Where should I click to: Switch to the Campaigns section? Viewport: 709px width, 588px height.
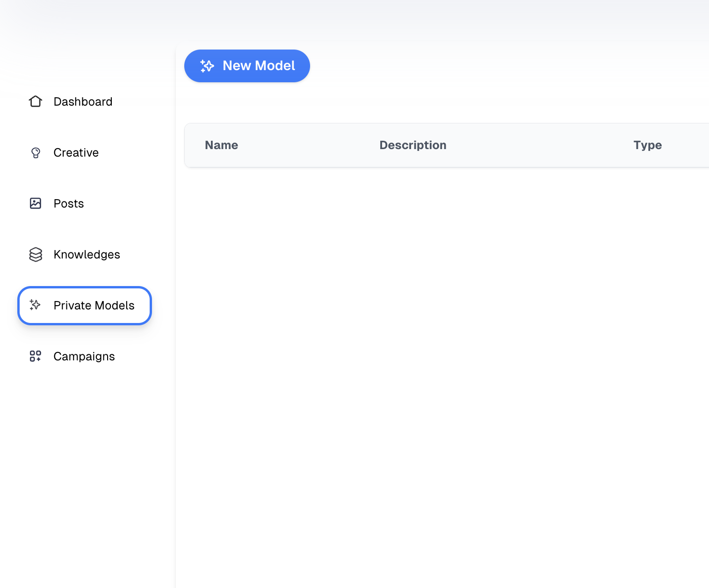click(84, 356)
